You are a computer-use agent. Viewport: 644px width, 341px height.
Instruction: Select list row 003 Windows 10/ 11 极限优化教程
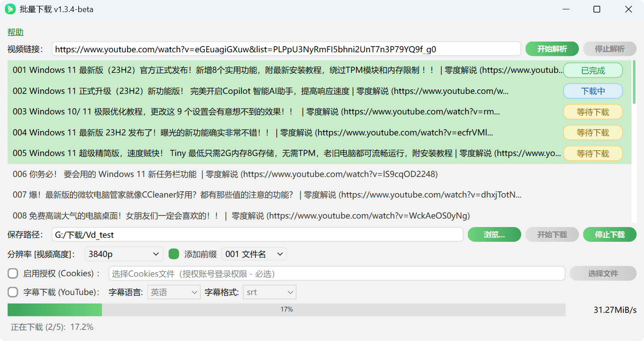pos(319,112)
